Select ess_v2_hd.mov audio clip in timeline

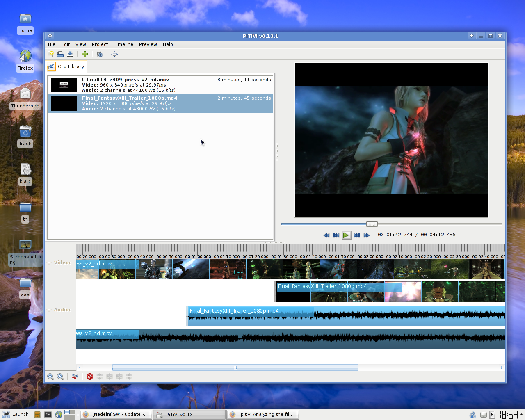click(291, 339)
